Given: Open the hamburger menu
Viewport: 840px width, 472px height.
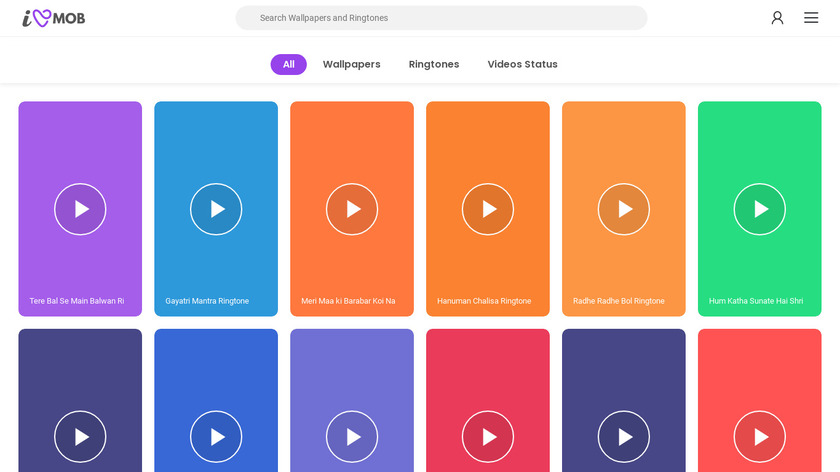Looking at the screenshot, I should point(811,18).
